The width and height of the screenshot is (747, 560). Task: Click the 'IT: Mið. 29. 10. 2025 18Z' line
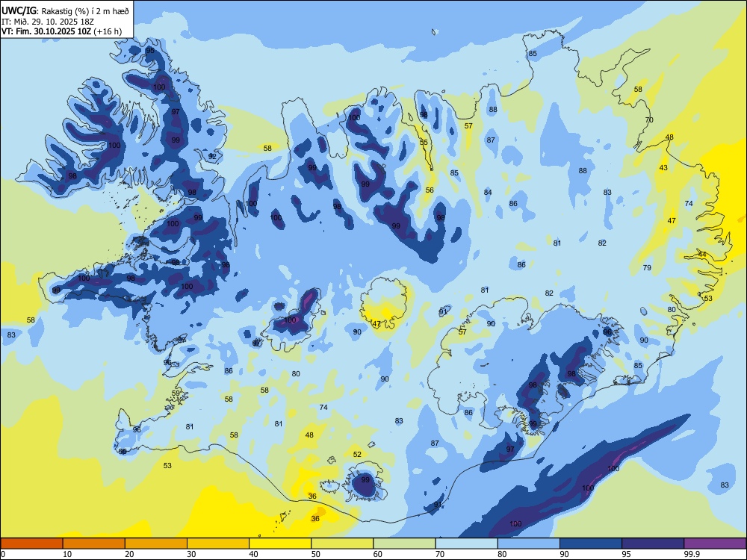[48, 22]
